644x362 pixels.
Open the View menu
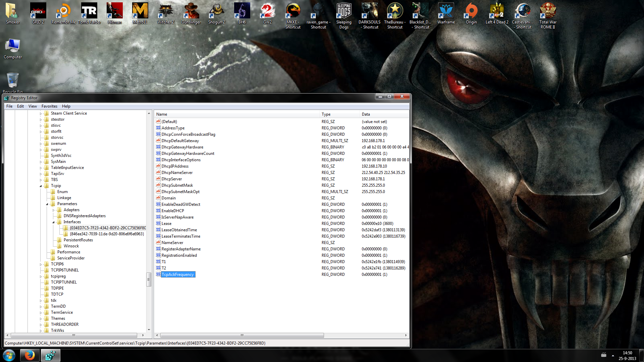click(33, 106)
